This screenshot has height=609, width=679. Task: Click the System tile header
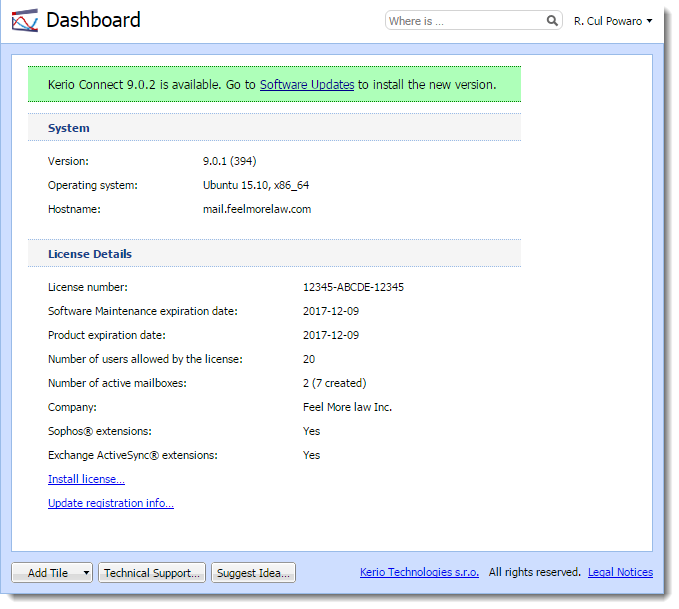click(x=275, y=127)
